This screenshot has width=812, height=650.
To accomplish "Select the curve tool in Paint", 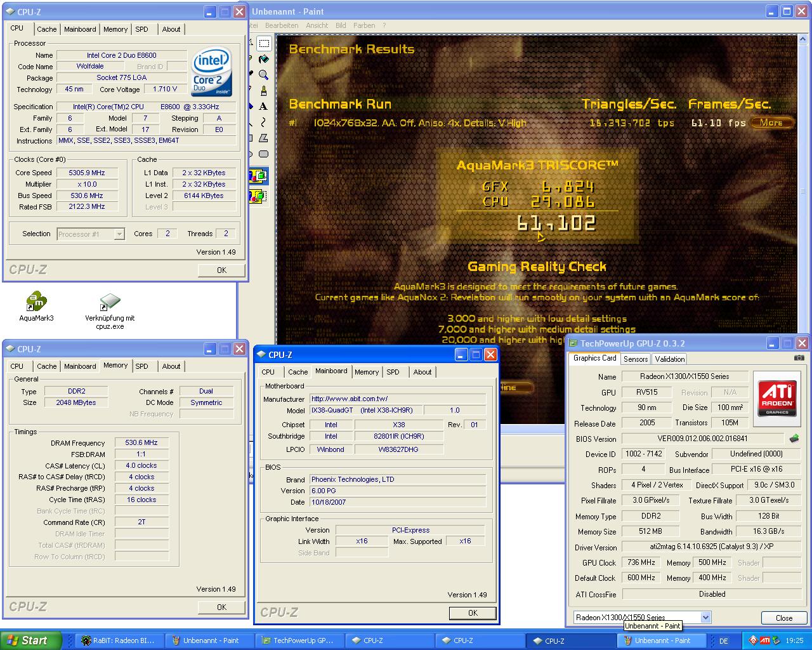I will (264, 123).
